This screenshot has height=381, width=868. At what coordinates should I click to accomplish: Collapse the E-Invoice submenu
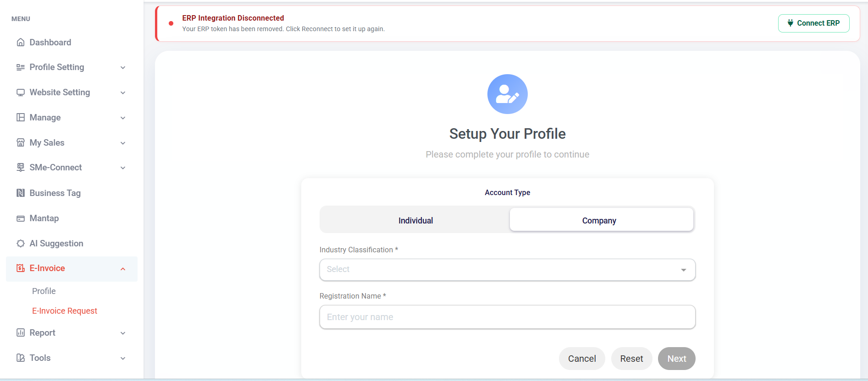tap(122, 268)
